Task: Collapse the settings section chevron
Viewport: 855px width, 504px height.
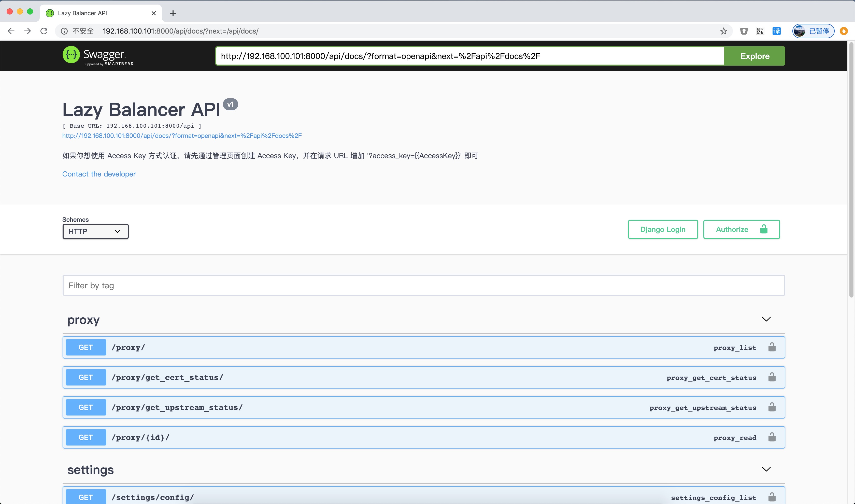Action: click(x=766, y=469)
